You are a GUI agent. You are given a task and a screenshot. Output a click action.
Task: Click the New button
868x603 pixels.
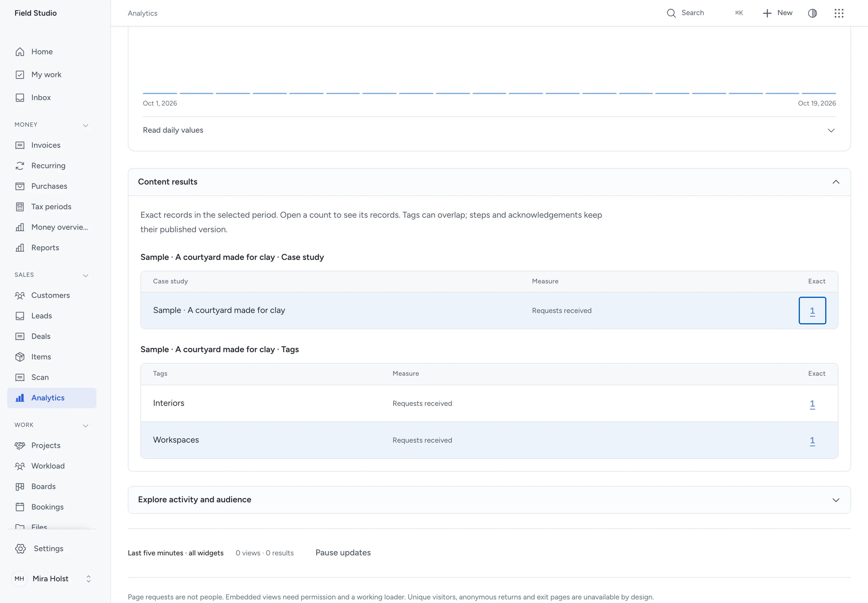click(778, 13)
